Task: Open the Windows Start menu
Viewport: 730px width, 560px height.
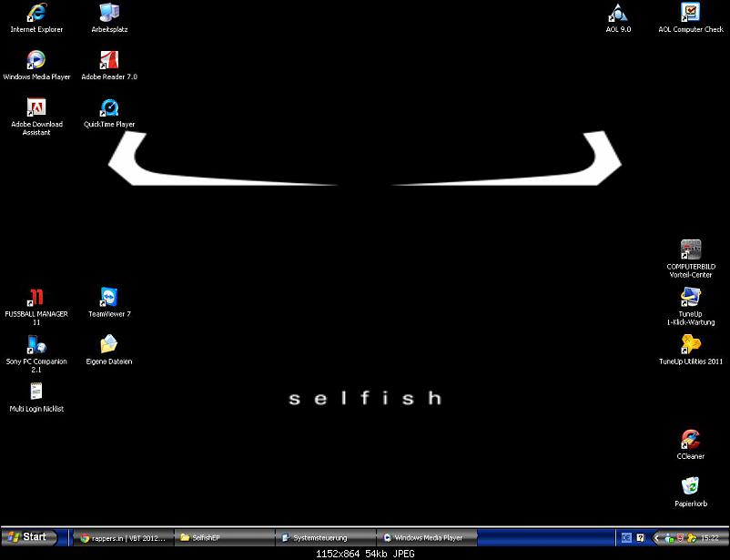Action: click(27, 537)
